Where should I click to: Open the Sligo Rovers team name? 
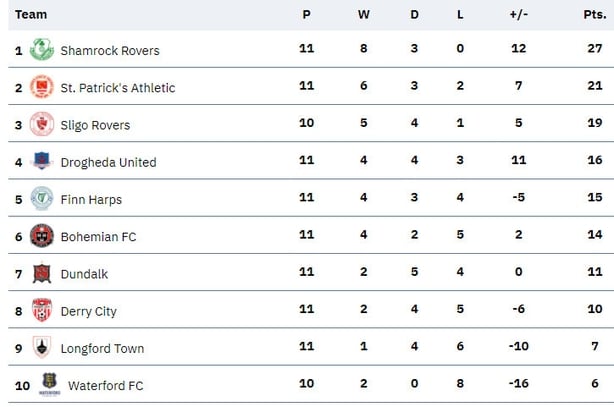click(95, 125)
